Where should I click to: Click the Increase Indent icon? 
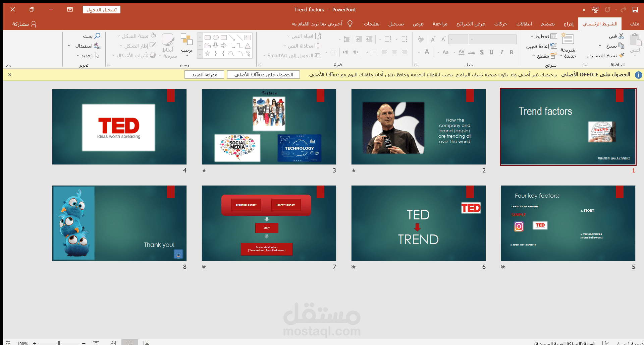[x=359, y=40]
